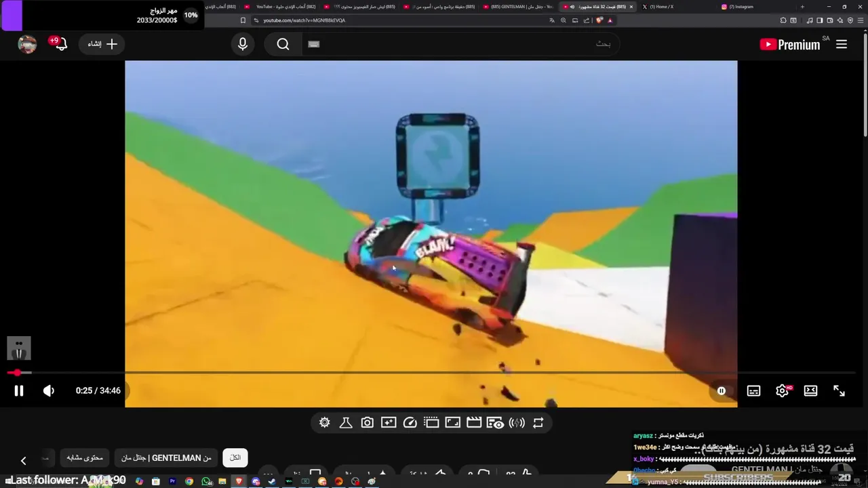Click the broadcast waves icon in extension toolbar
This screenshot has height=488, width=868.
point(517,422)
